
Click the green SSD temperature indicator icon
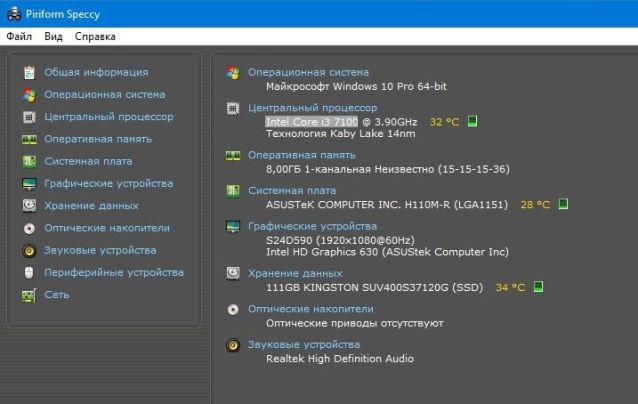[x=538, y=287]
